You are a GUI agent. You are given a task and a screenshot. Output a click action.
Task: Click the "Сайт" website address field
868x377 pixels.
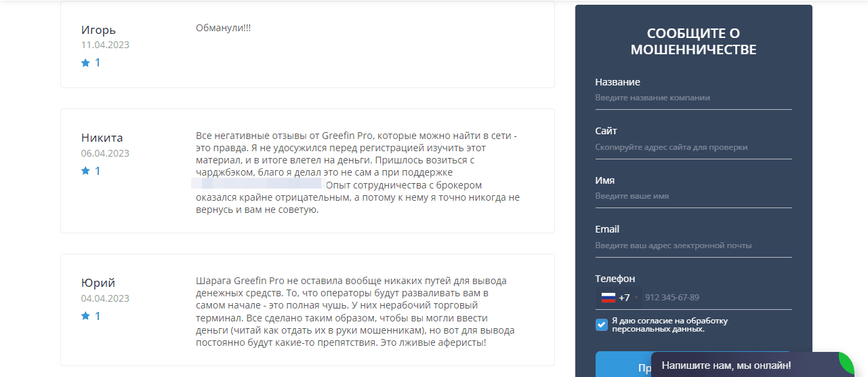coord(693,147)
